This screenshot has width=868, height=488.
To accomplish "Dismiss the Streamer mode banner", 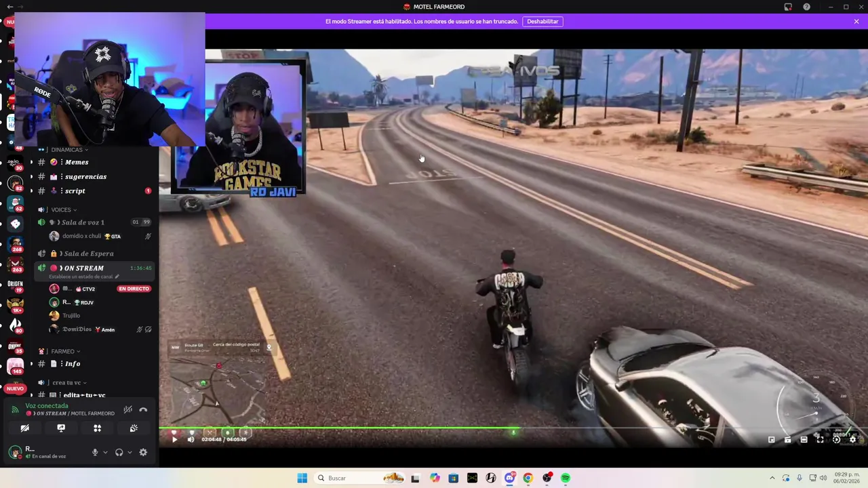I will pos(856,22).
